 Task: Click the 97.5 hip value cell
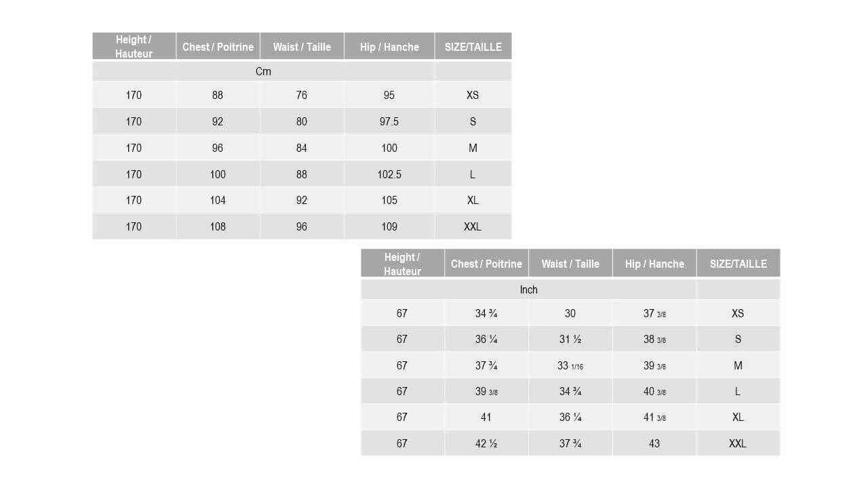pos(389,121)
